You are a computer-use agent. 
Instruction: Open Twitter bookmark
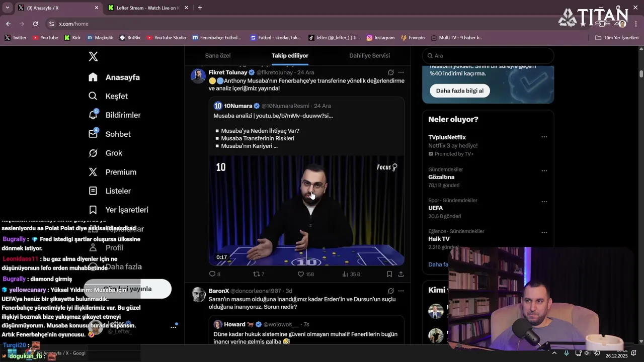click(x=15, y=38)
